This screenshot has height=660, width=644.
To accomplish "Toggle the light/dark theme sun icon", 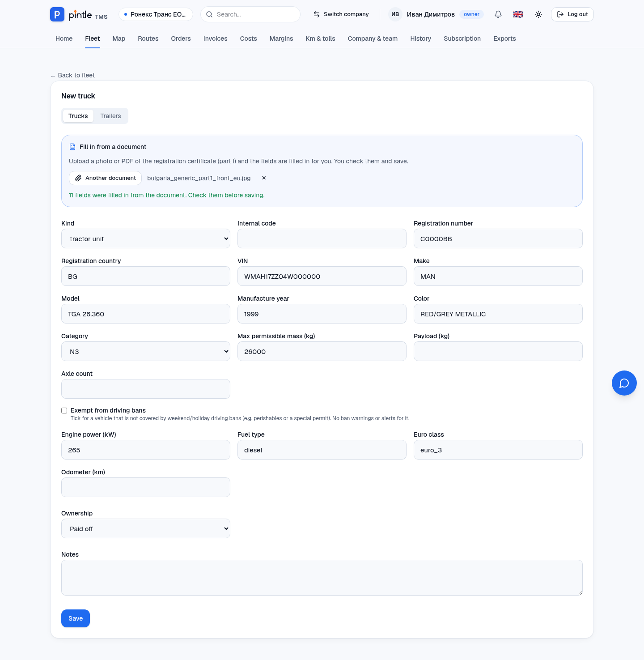I will point(538,14).
